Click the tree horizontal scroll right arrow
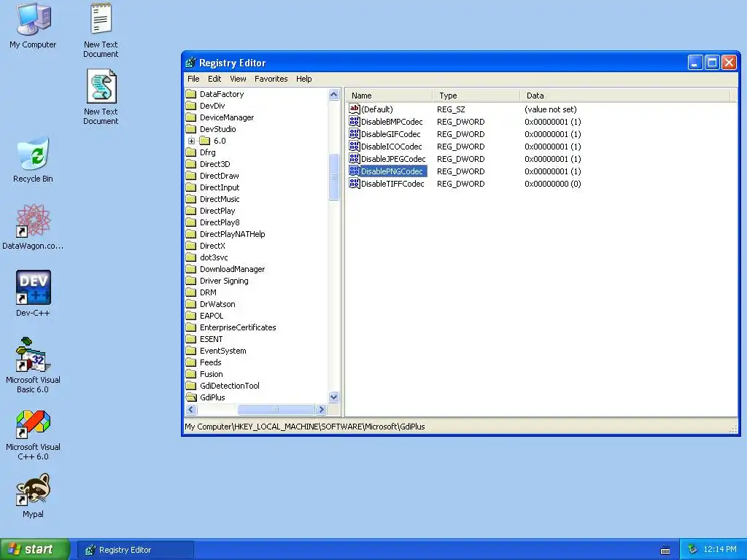 coord(321,409)
